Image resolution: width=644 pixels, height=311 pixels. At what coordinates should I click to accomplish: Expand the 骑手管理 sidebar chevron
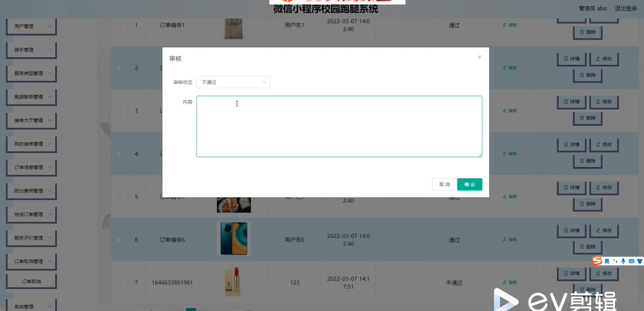pos(49,49)
